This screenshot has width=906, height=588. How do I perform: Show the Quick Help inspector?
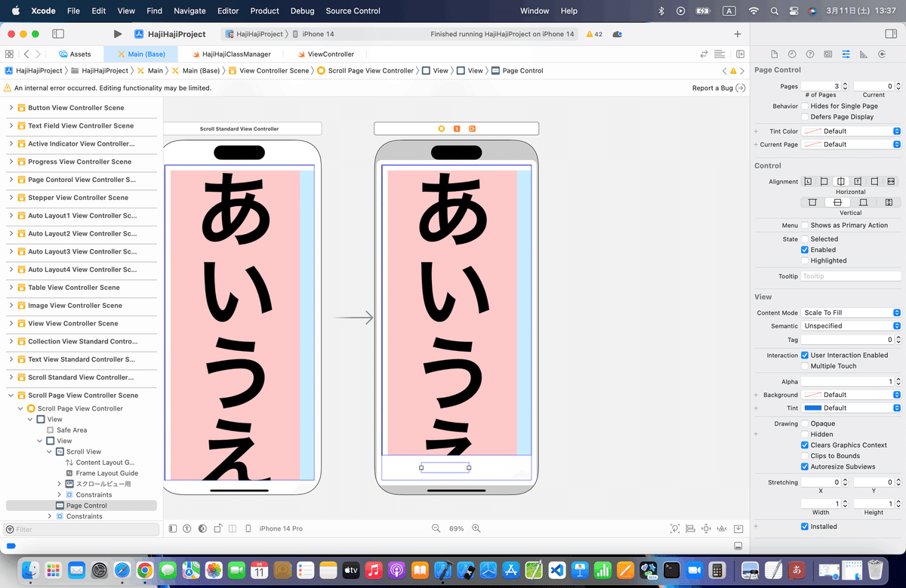(x=810, y=54)
